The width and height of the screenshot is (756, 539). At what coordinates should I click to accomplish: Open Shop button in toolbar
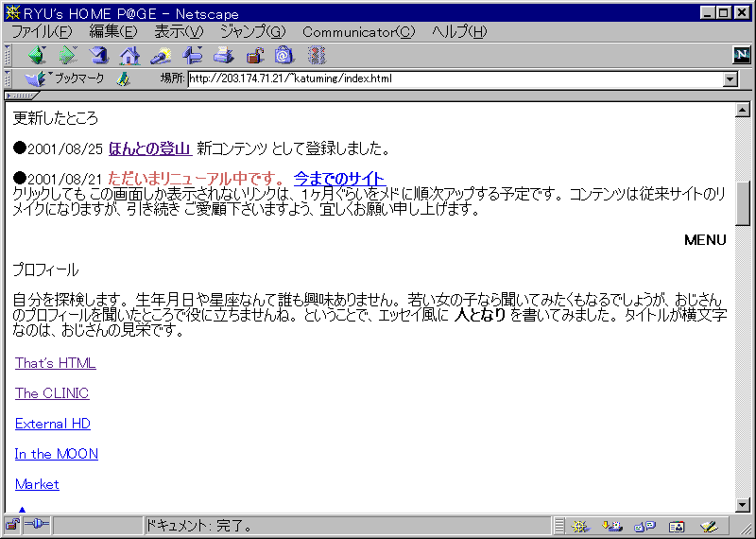(283, 56)
